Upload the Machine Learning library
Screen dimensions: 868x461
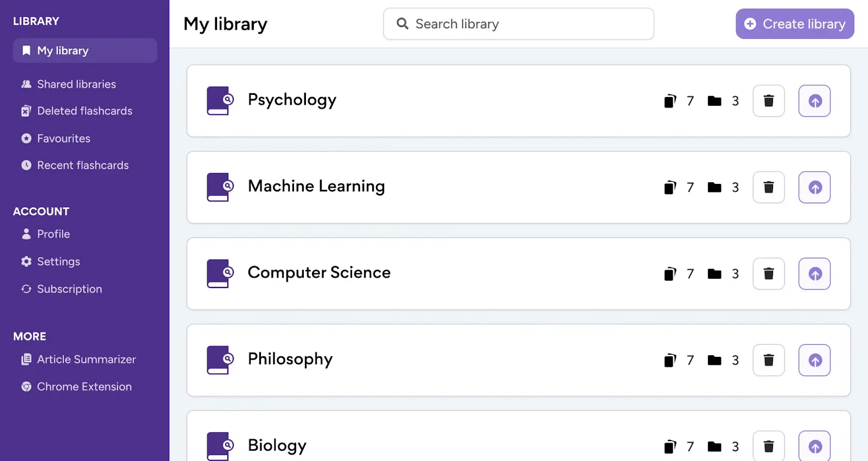(x=814, y=187)
